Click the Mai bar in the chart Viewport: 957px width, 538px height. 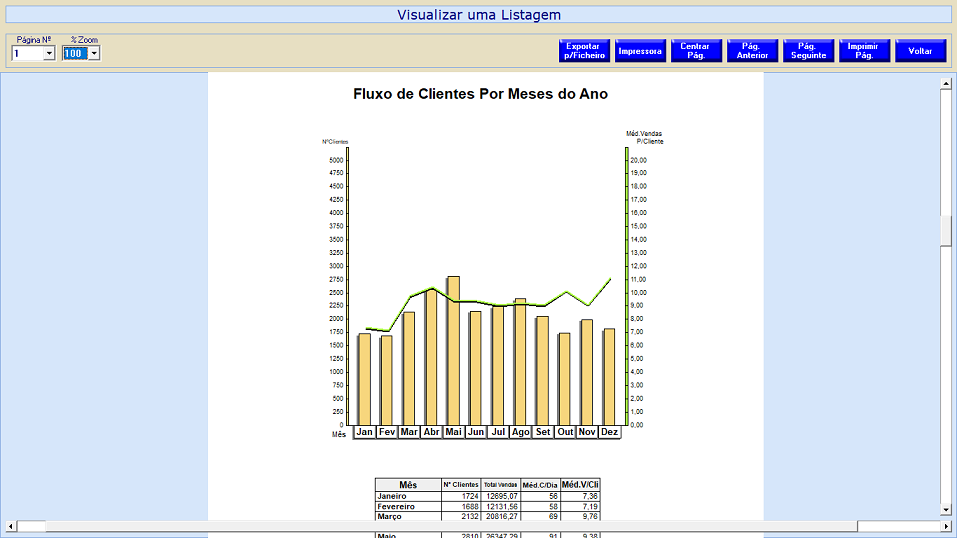tap(453, 350)
